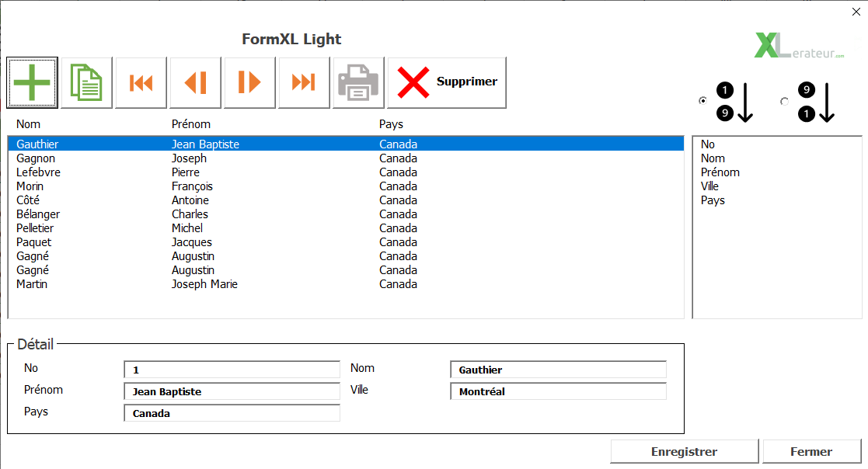
Task: Choose Nom in the sort field list
Action: tap(776, 158)
